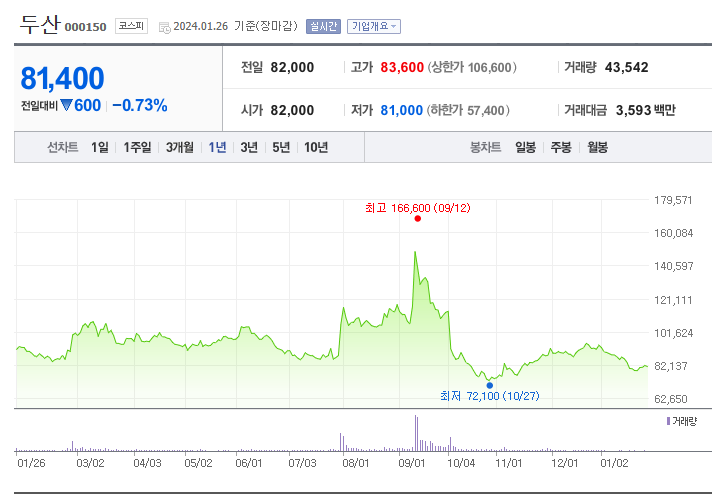Click the 코스피 market badge

pos(131,26)
